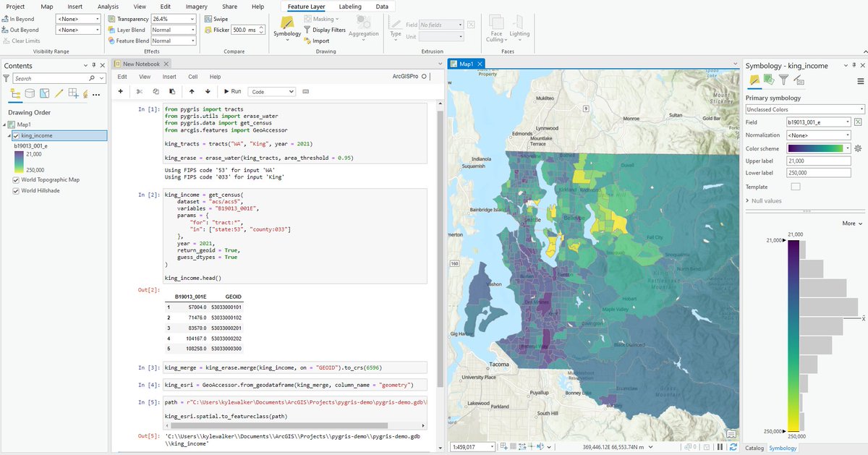Refresh the map view

click(x=733, y=447)
